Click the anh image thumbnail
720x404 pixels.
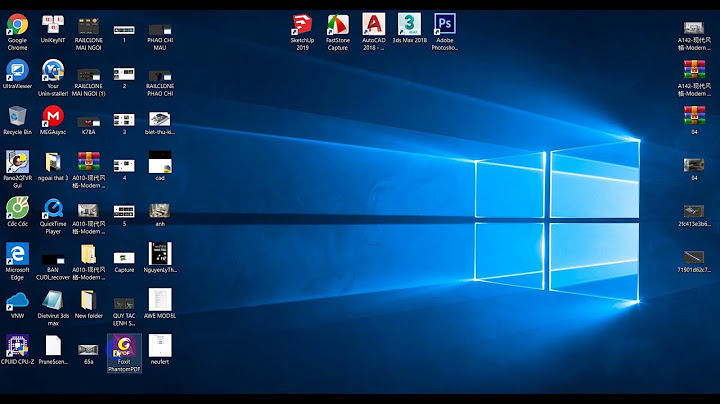pyautogui.click(x=160, y=211)
